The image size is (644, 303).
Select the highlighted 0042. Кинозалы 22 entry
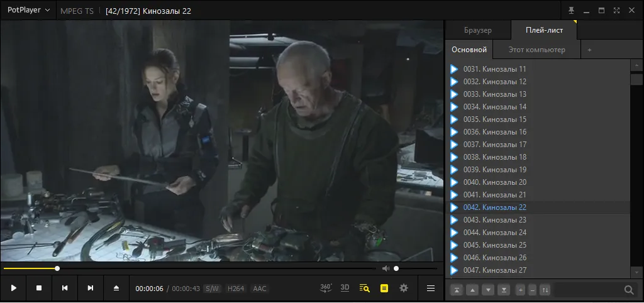[x=538, y=207]
